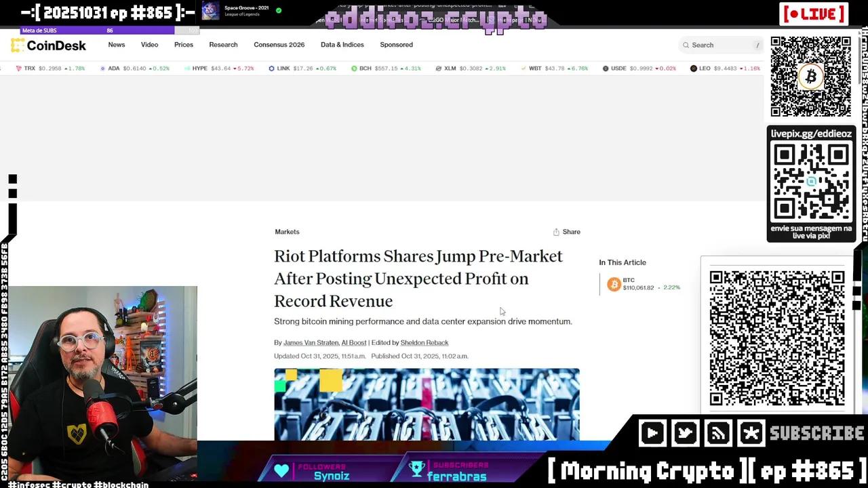The height and width of the screenshot is (488, 868).
Task: Click the overlay Twitter bird icon
Action: click(x=686, y=434)
